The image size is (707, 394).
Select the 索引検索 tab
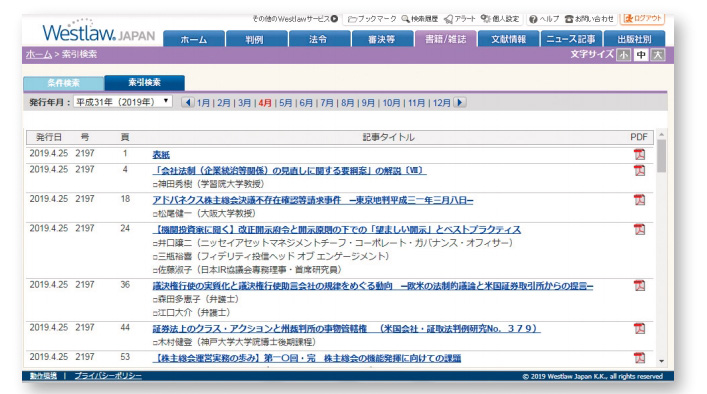(144, 82)
